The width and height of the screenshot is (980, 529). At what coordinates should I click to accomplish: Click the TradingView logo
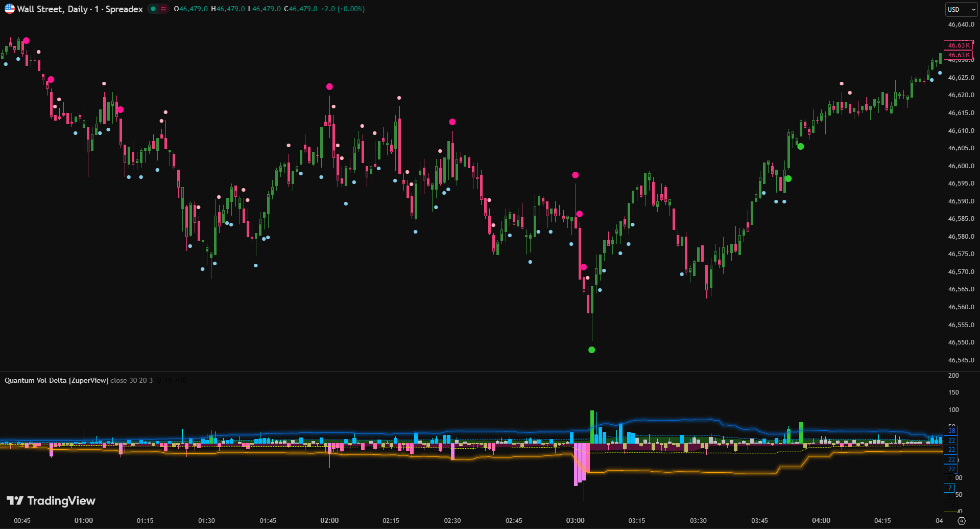click(51, 501)
